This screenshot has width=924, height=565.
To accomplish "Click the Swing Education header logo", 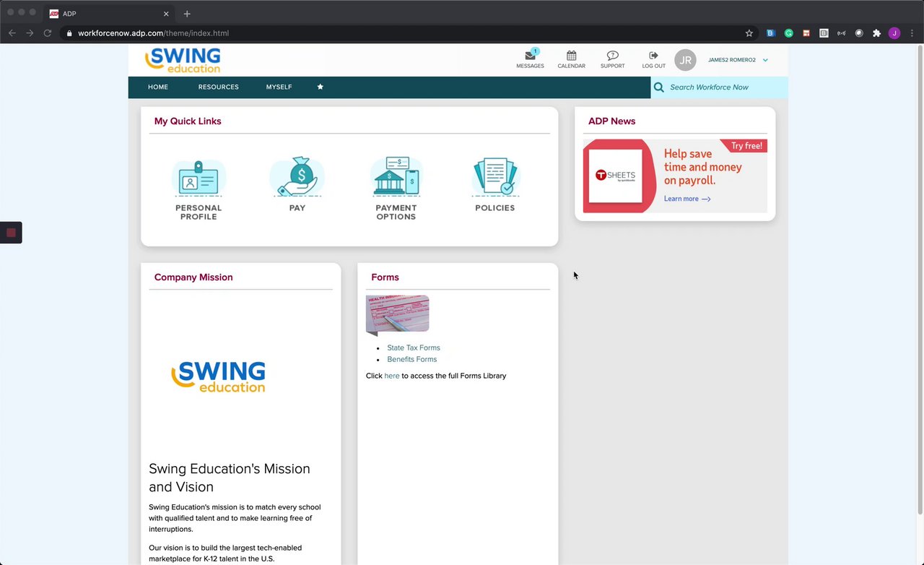I will tap(183, 60).
